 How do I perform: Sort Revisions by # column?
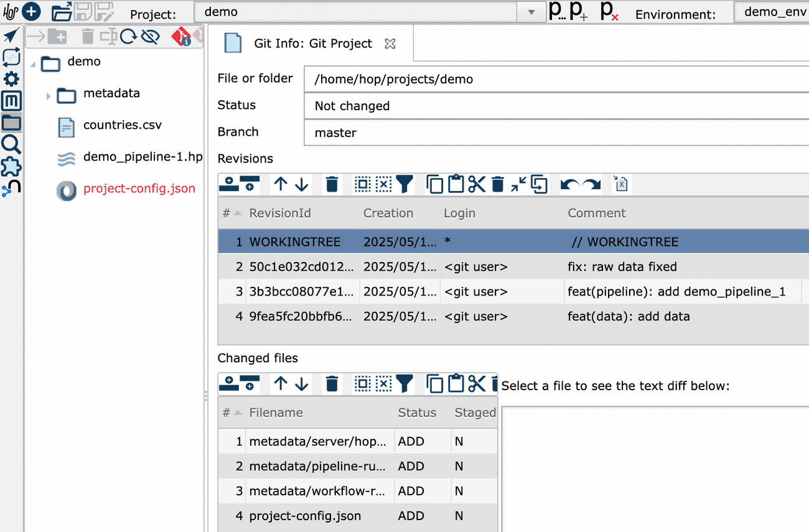point(231,213)
